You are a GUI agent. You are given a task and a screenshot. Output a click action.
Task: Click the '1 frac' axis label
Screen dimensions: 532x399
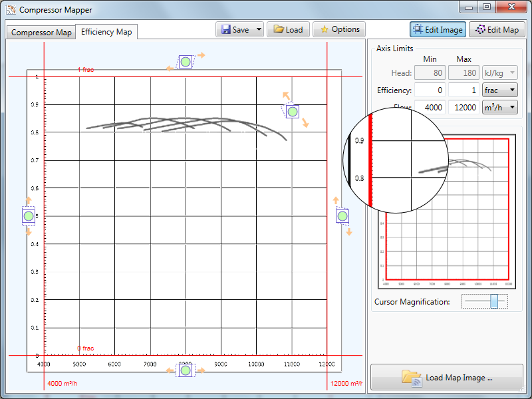[x=86, y=70]
